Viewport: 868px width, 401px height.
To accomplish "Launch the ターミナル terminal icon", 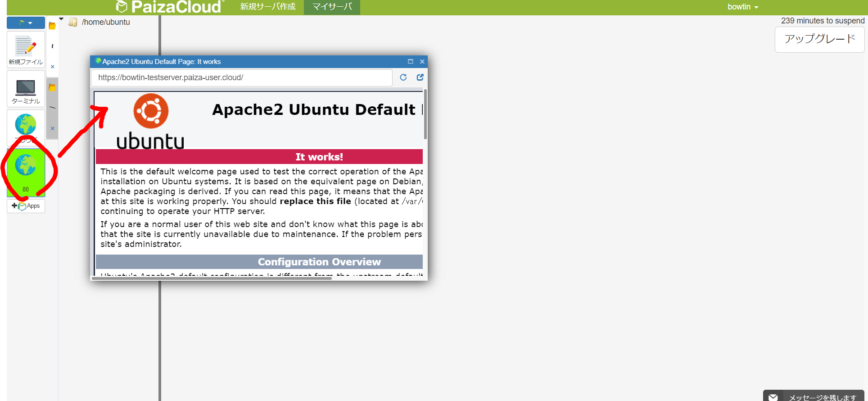I will click(x=26, y=89).
